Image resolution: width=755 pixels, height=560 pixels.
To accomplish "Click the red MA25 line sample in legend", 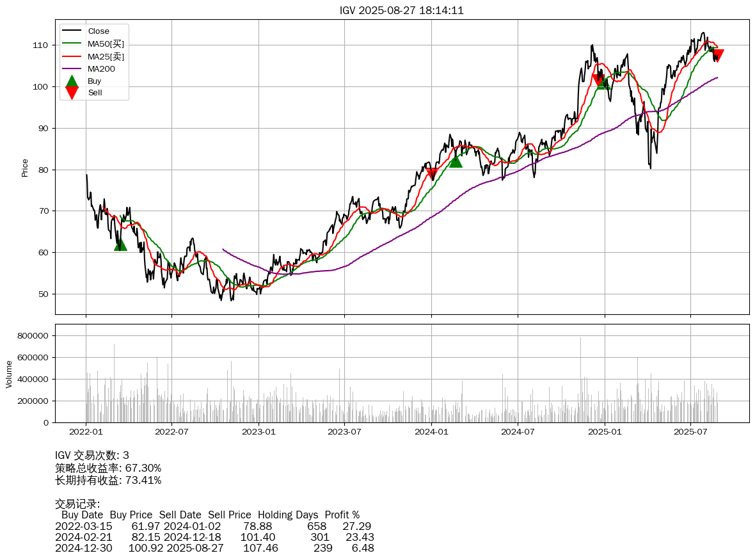I will tap(72, 56).
